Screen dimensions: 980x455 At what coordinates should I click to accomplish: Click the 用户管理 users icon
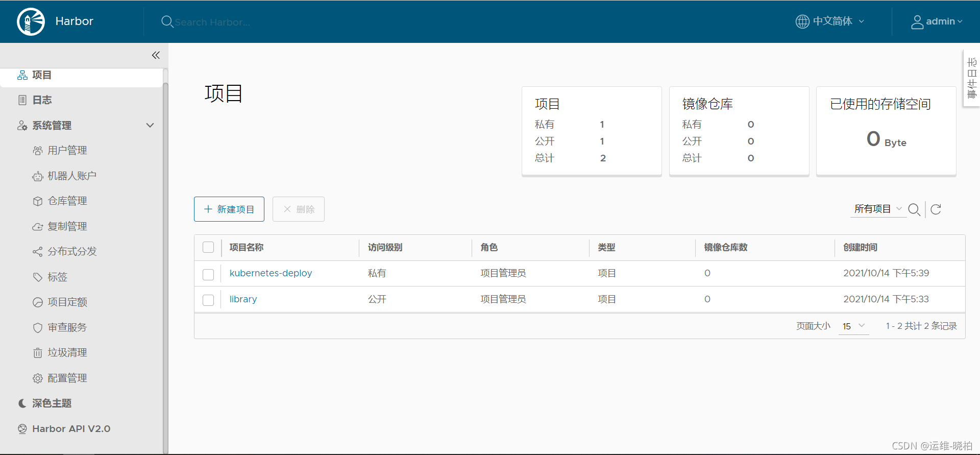(38, 151)
